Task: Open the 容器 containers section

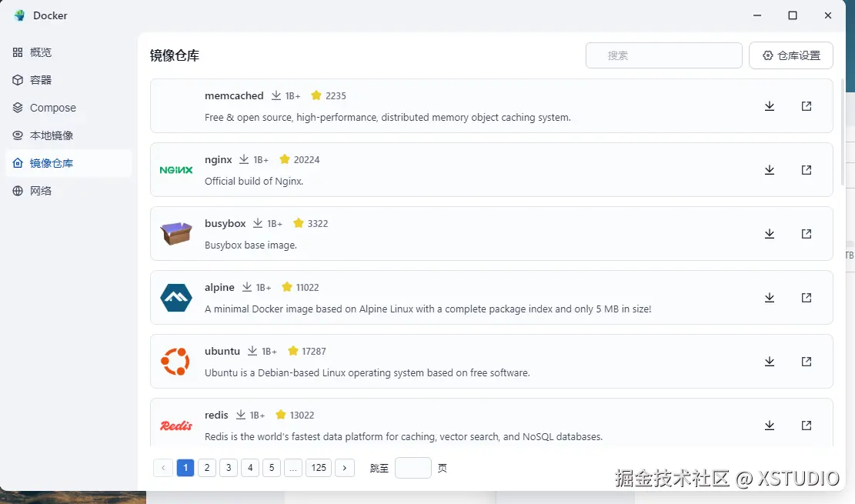Action: pyautogui.click(x=68, y=80)
